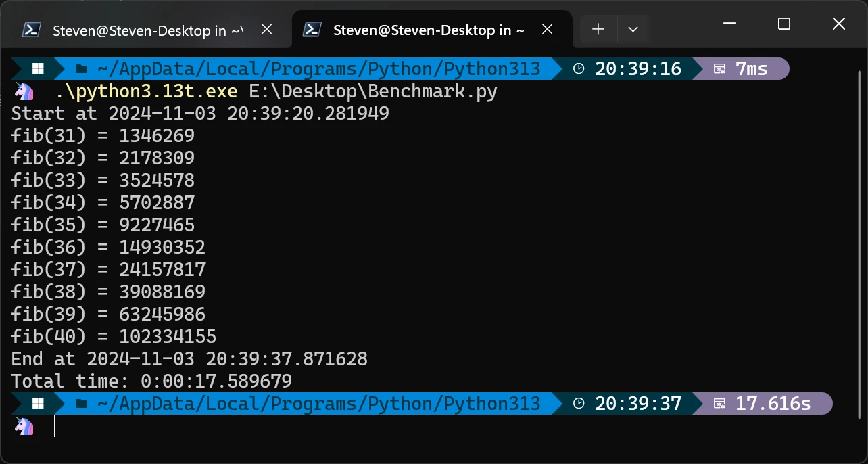The height and width of the screenshot is (464, 868).
Task: Click the terminal icon on the active tab
Action: tap(312, 29)
